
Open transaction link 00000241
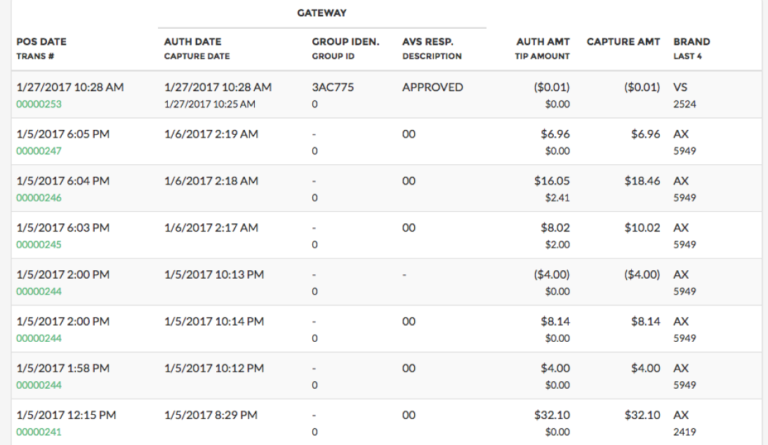pos(39,432)
